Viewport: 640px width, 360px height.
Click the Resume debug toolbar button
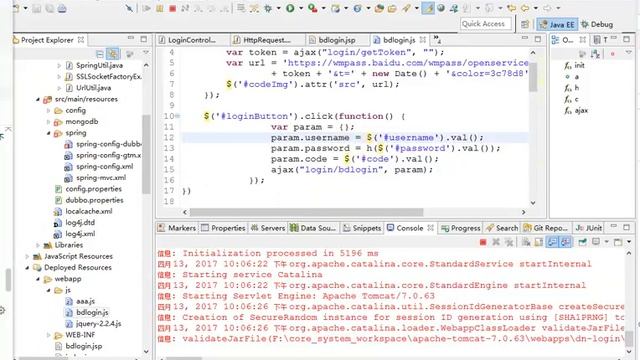[x=147, y=8]
